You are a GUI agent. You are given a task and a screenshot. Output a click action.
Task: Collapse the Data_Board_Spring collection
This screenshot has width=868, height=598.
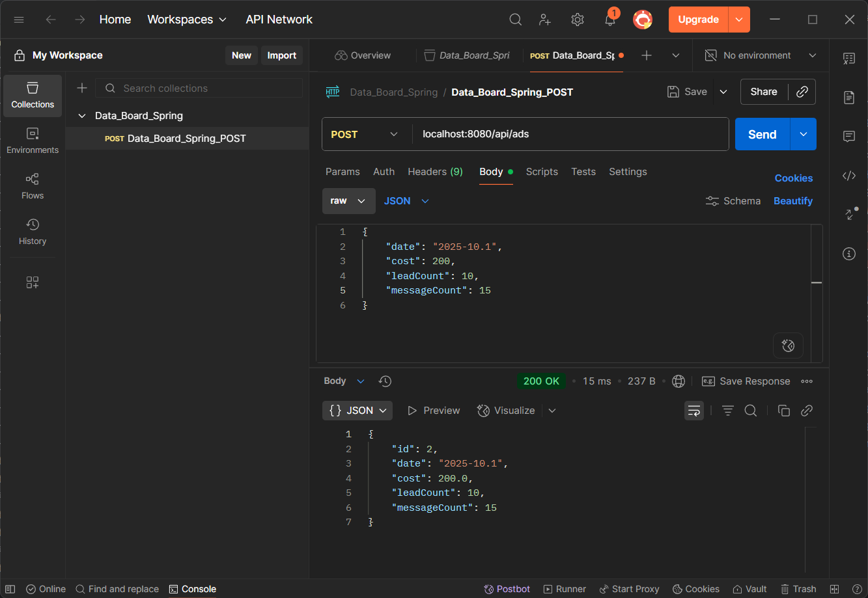[82, 116]
